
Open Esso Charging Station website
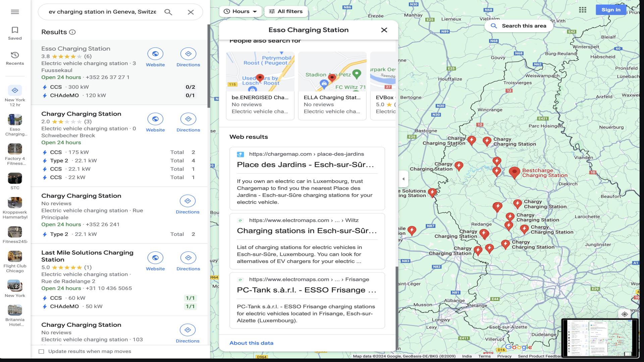[x=155, y=57]
